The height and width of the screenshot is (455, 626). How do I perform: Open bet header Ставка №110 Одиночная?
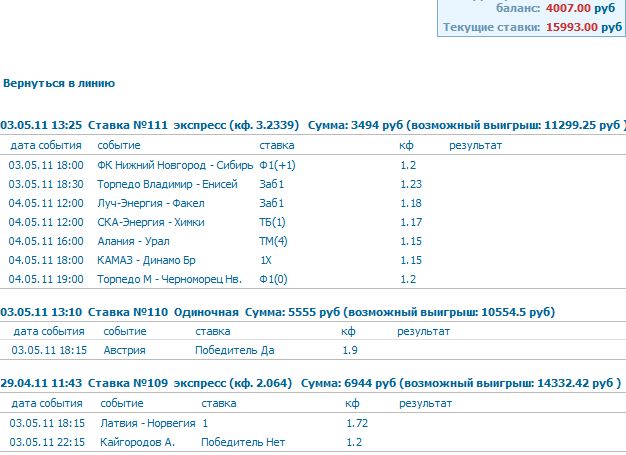click(x=163, y=312)
